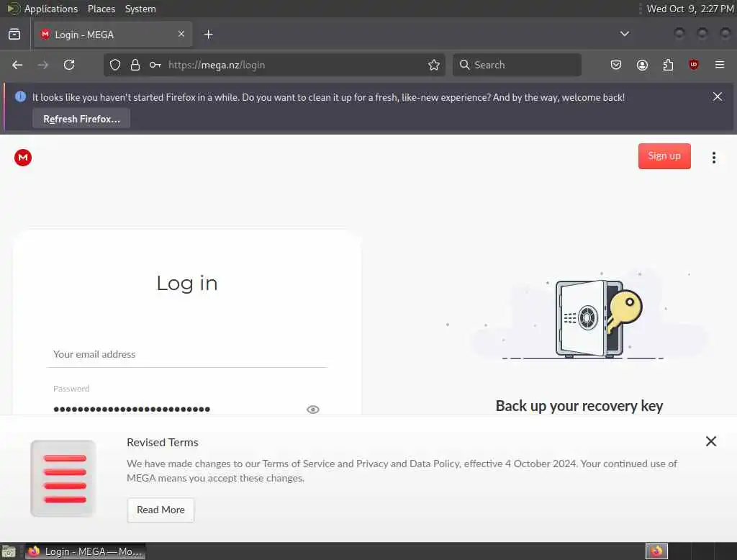This screenshot has width=737, height=560.
Task: Bookmark this page with star icon
Action: click(434, 65)
